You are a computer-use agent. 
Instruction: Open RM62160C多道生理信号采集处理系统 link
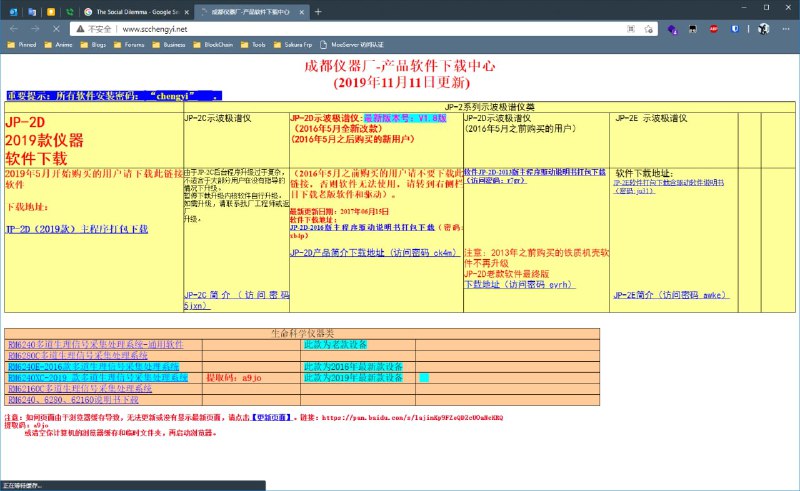80,388
